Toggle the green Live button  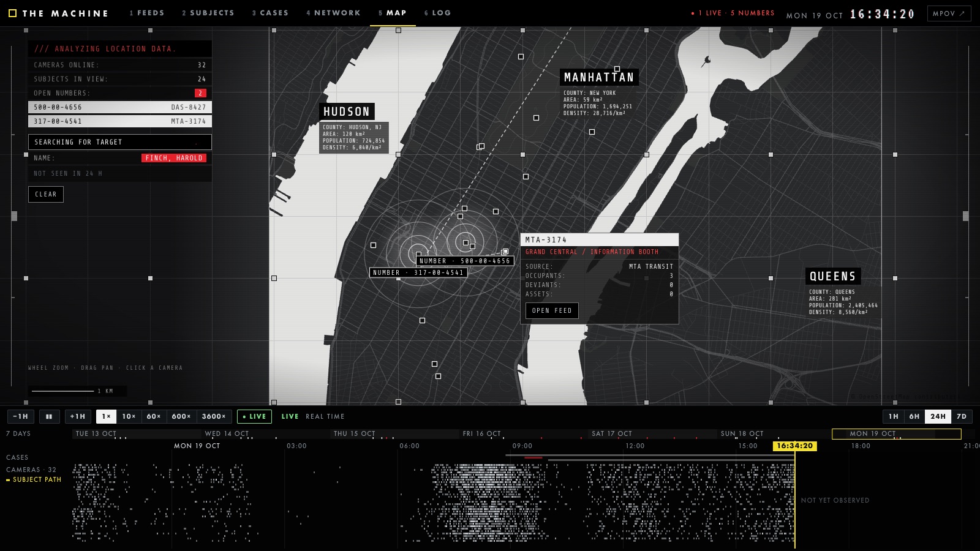tap(254, 416)
